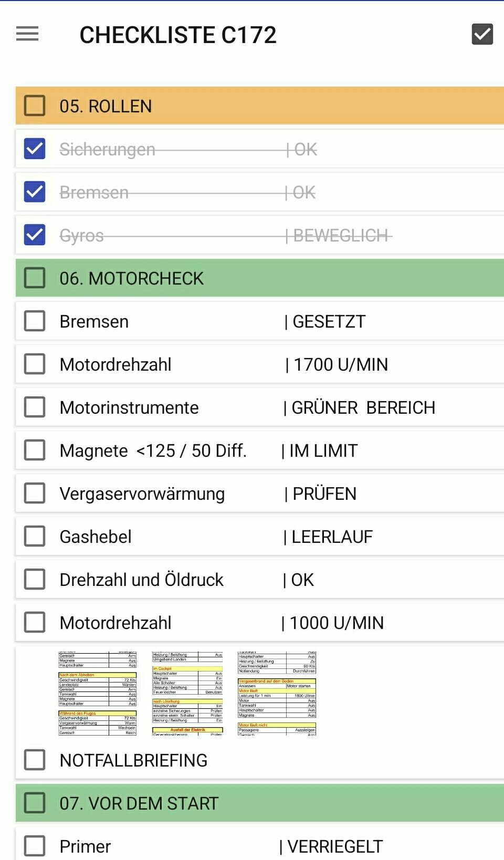Check the NOTFALLBRIEFING checkbox
Screen dimensions: 504x860
tap(35, 760)
